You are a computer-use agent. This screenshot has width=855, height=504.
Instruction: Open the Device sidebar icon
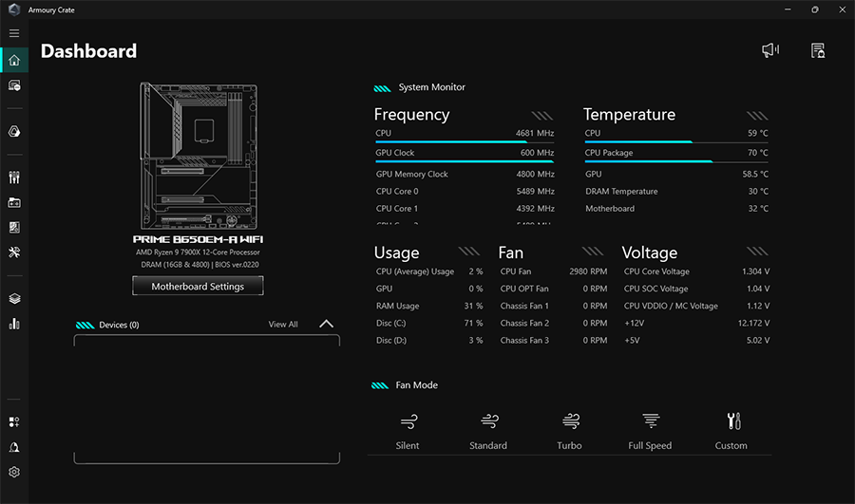tap(14, 85)
